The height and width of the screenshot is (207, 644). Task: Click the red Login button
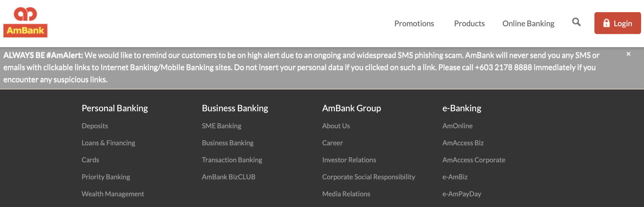[618, 23]
